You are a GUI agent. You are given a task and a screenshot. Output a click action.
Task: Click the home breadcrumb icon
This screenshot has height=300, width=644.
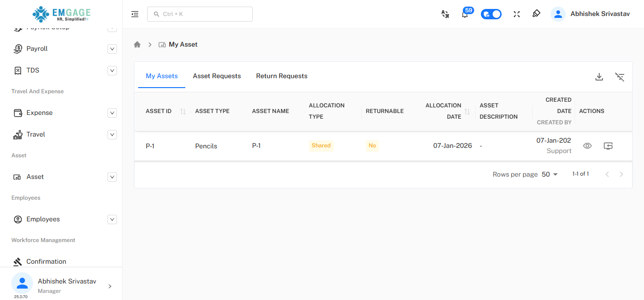point(137,44)
